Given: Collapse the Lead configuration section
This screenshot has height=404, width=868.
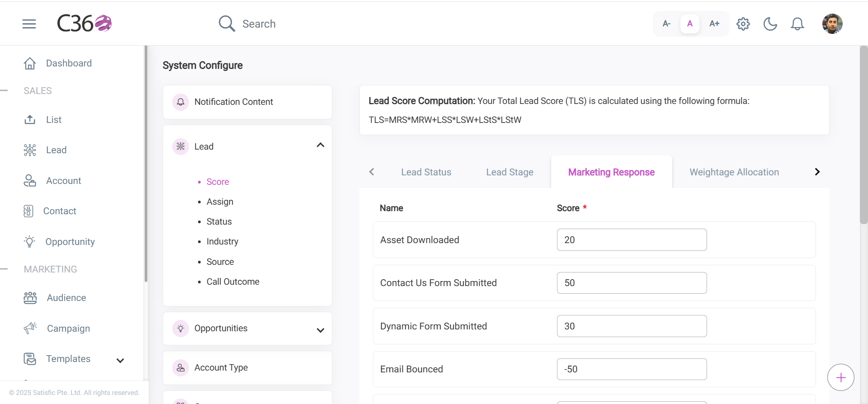Looking at the screenshot, I should click(321, 145).
